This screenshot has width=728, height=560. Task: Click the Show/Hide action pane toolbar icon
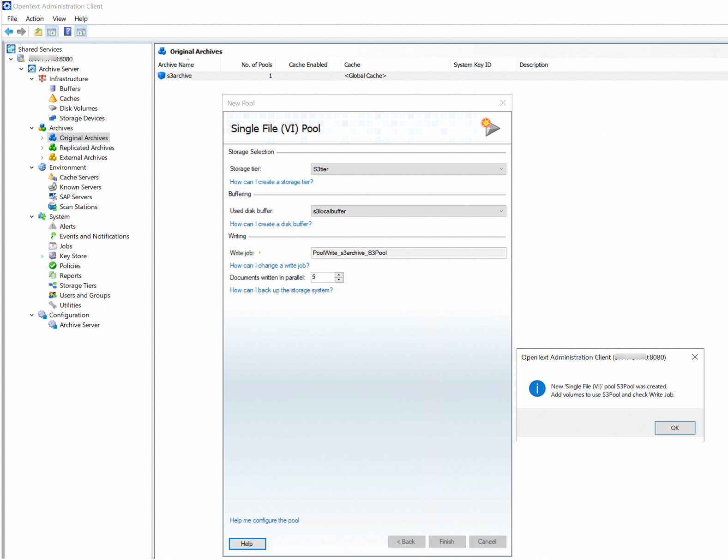click(81, 32)
